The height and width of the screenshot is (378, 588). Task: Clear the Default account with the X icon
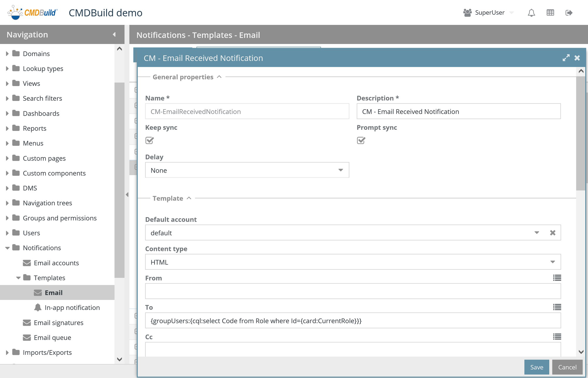553,233
